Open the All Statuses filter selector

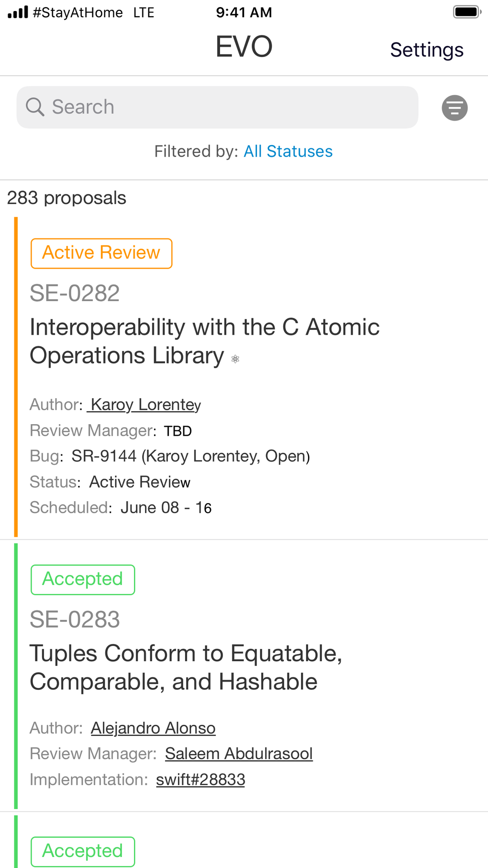288,151
